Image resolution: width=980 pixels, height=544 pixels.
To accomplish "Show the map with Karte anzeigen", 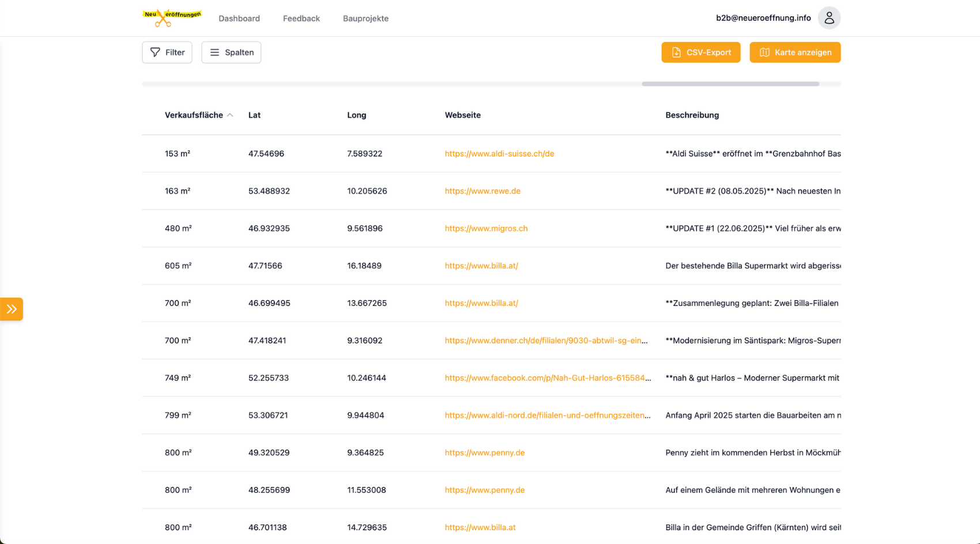I will [795, 52].
